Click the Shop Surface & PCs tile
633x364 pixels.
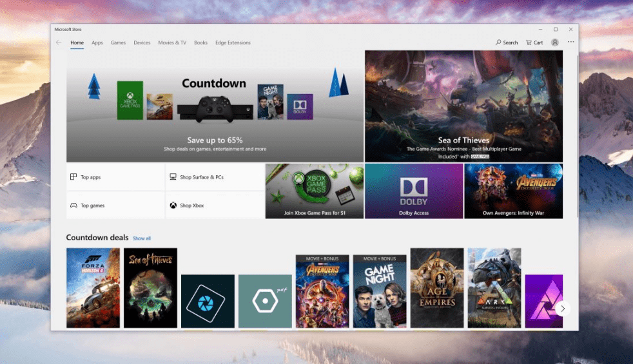pyautogui.click(x=215, y=177)
